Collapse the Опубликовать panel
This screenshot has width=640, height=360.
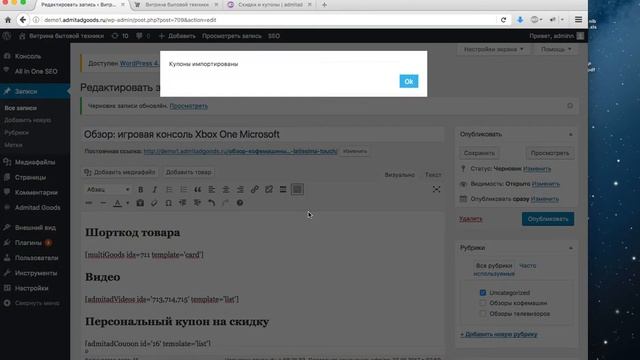click(x=571, y=134)
